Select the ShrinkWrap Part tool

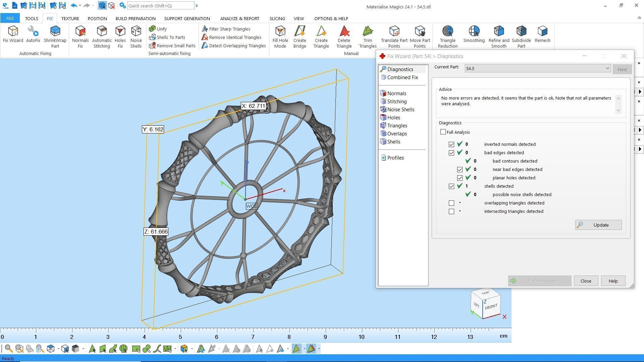[55, 36]
